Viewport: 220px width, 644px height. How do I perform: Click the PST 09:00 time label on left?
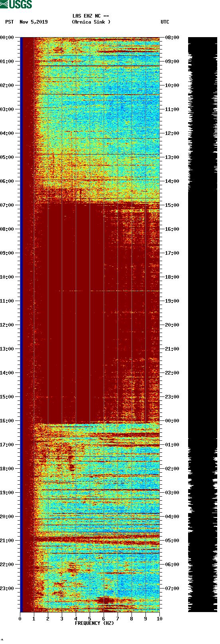coord(7,253)
